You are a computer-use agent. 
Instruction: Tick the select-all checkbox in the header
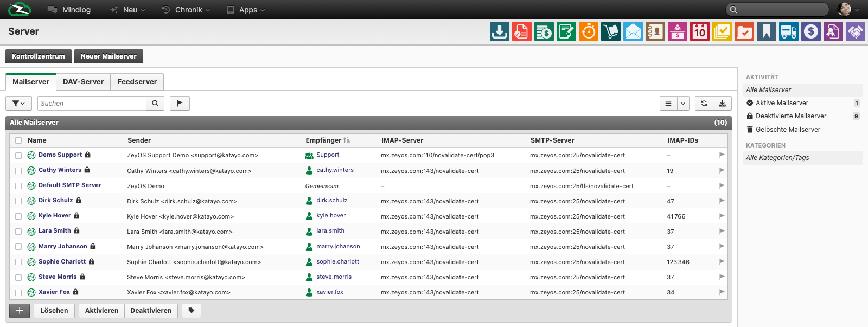click(18, 140)
